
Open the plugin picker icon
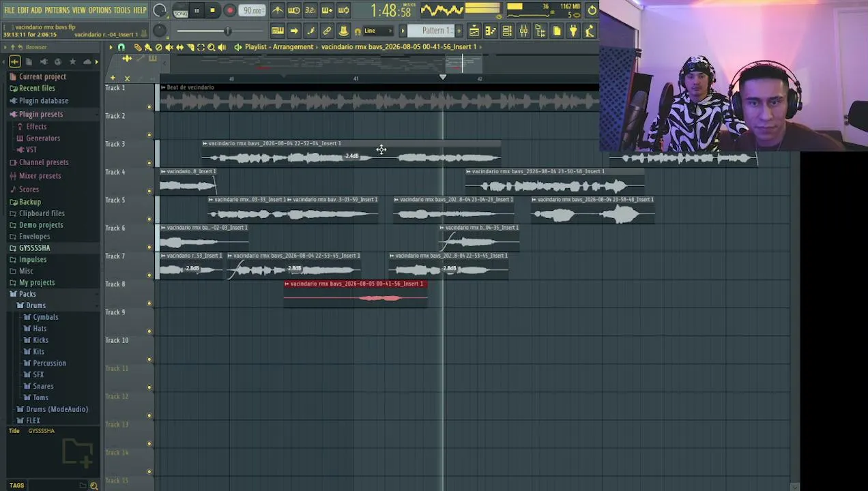click(573, 31)
